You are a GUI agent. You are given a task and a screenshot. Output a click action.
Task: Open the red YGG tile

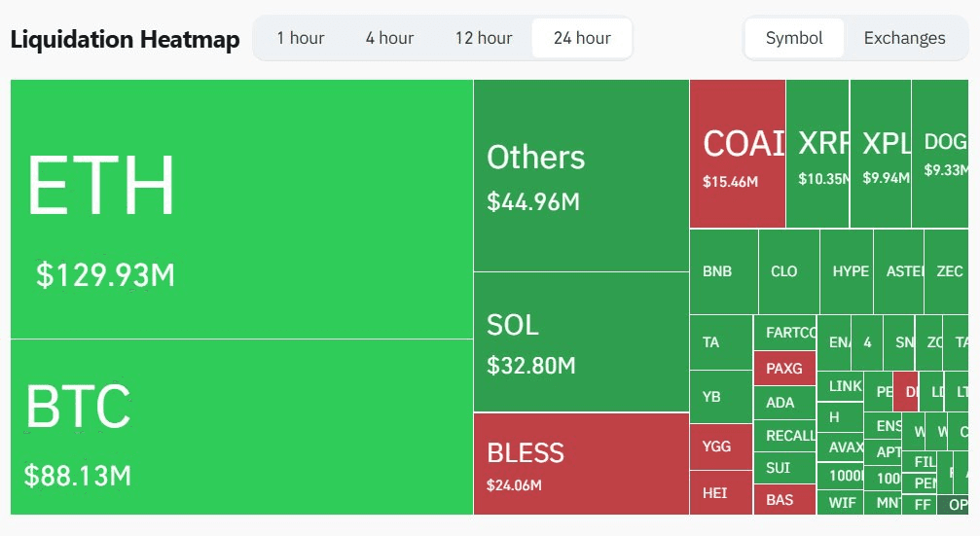point(720,447)
